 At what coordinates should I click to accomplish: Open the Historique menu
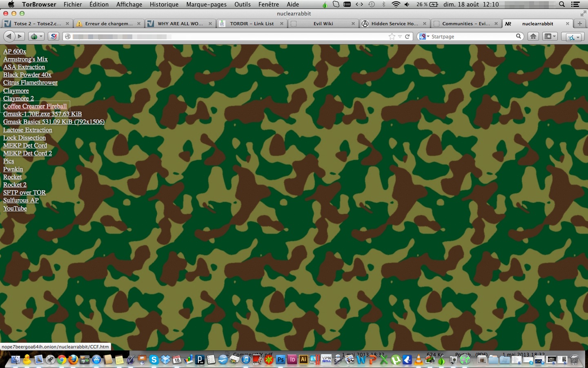tap(164, 4)
